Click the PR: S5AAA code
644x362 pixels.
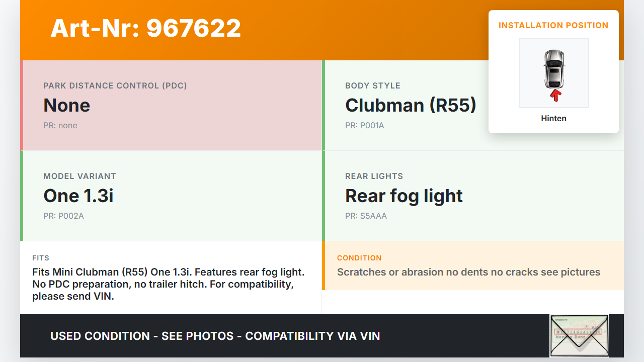point(366,216)
